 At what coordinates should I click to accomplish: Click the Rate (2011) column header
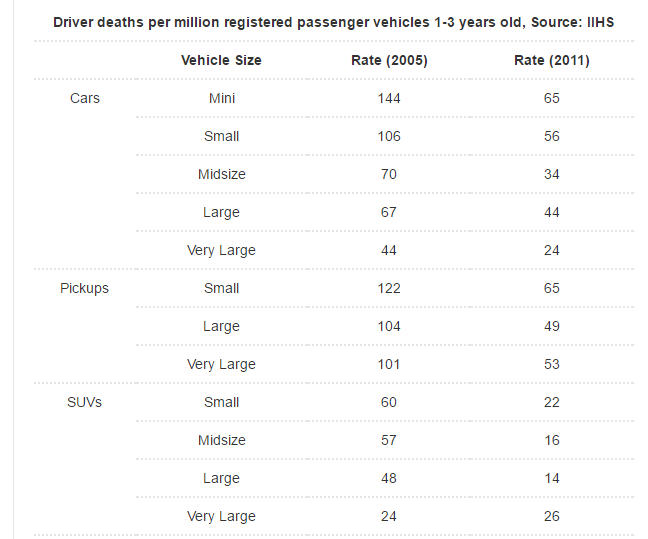click(x=552, y=60)
